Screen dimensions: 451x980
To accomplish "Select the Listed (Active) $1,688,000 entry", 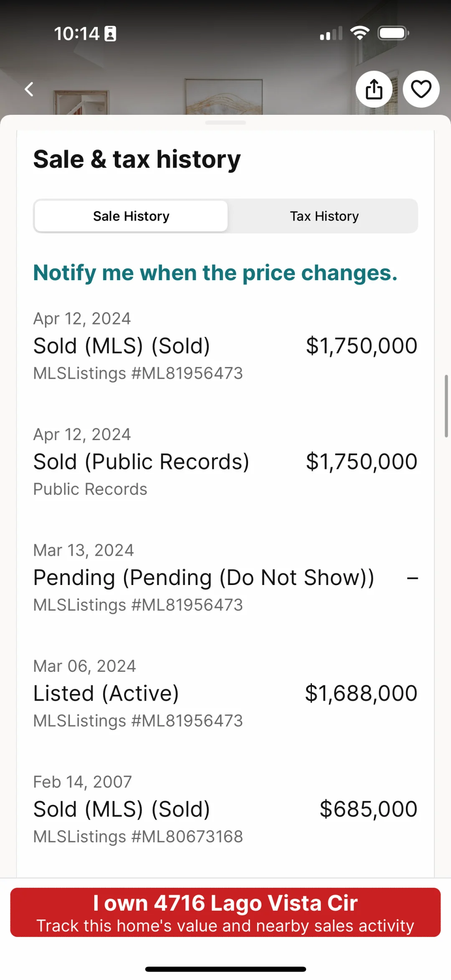I will (x=225, y=693).
